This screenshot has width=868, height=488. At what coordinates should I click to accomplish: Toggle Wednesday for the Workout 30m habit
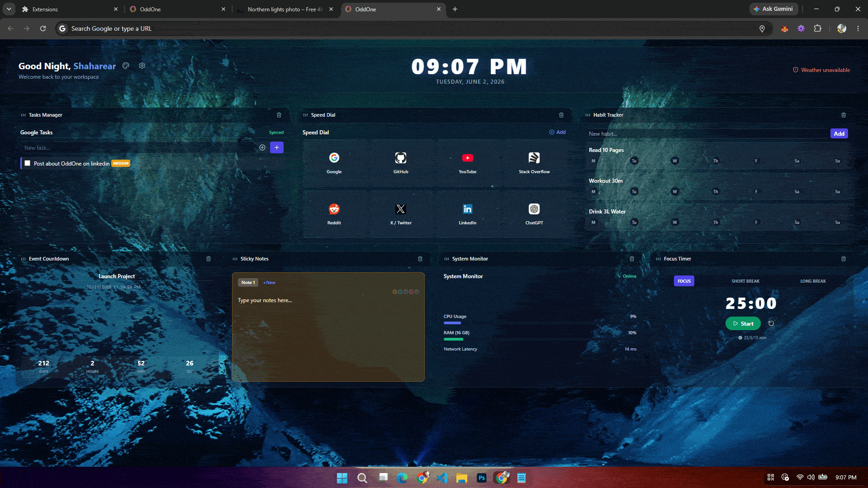tap(675, 192)
